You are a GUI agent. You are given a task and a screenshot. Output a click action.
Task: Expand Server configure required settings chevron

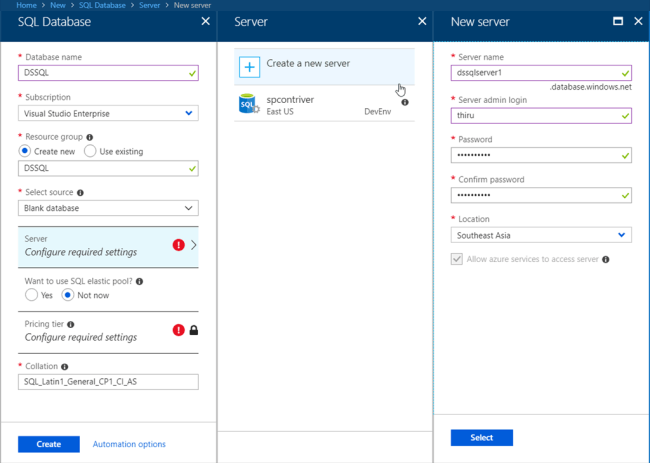(194, 245)
